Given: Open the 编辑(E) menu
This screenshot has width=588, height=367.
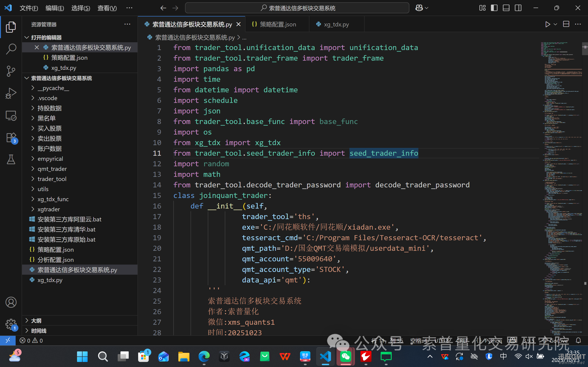Looking at the screenshot, I should pyautogui.click(x=55, y=8).
